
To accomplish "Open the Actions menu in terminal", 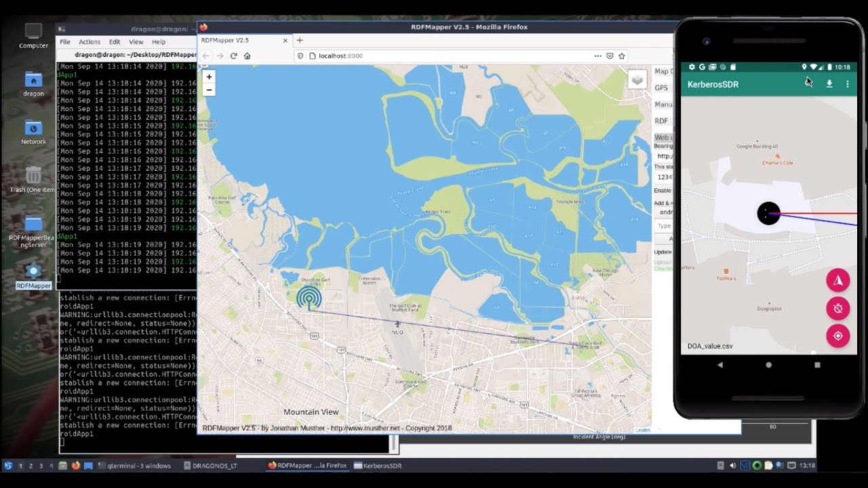I will 89,42.
